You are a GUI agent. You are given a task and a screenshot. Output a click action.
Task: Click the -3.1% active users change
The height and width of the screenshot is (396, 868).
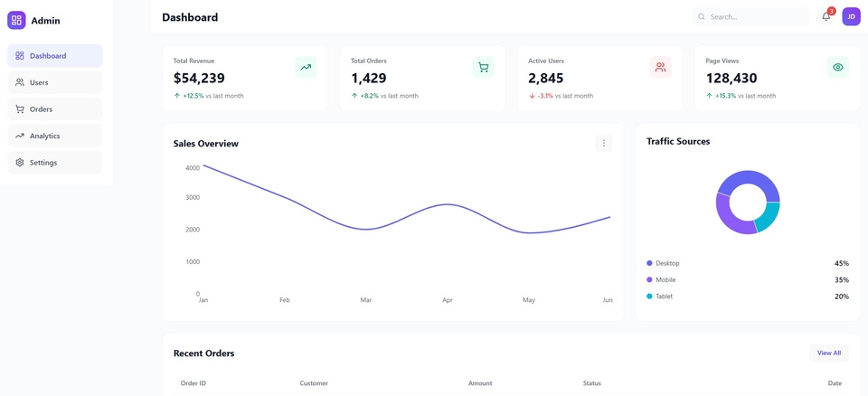545,96
